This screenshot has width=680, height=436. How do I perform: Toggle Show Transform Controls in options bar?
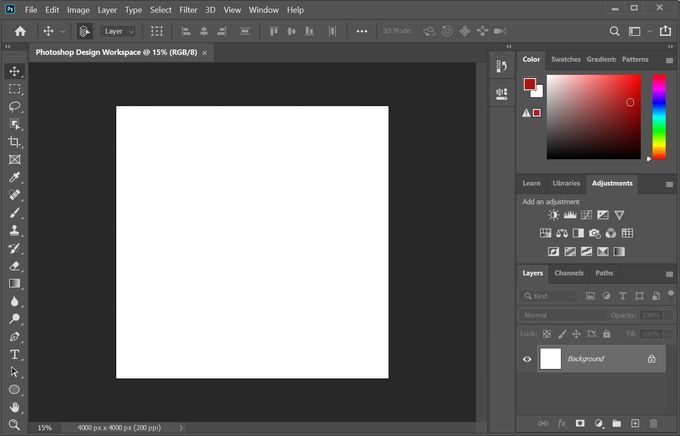pyautogui.click(x=157, y=31)
